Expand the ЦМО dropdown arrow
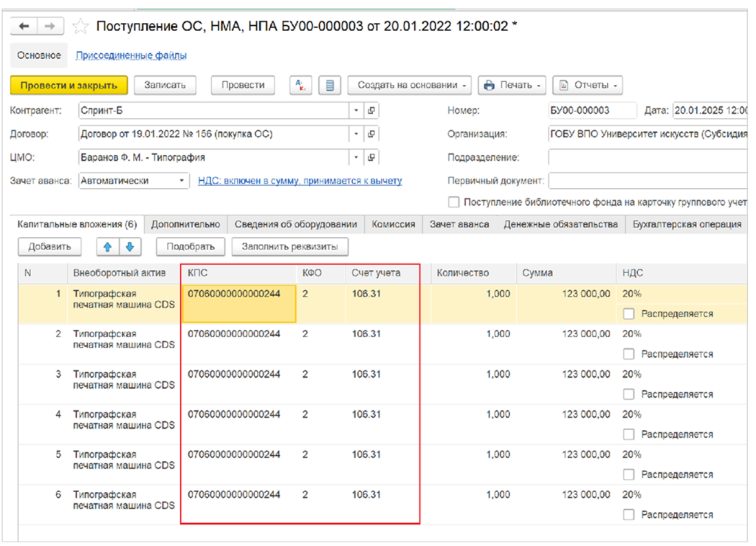Viewport: 756px width, 546px height. (357, 157)
